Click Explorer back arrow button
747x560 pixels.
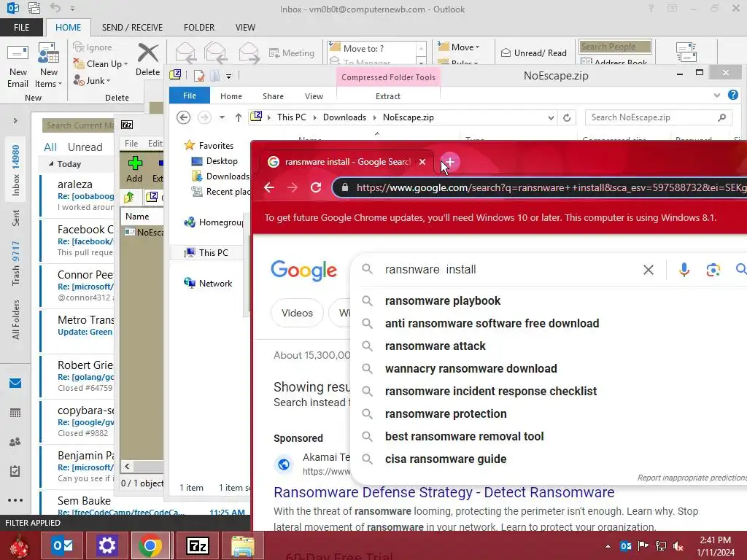coord(183,117)
